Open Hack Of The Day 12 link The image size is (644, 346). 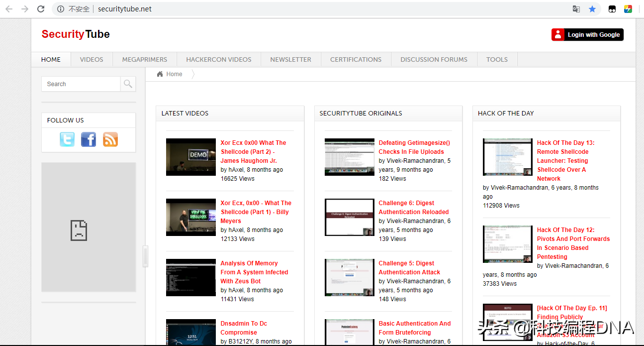pos(573,243)
